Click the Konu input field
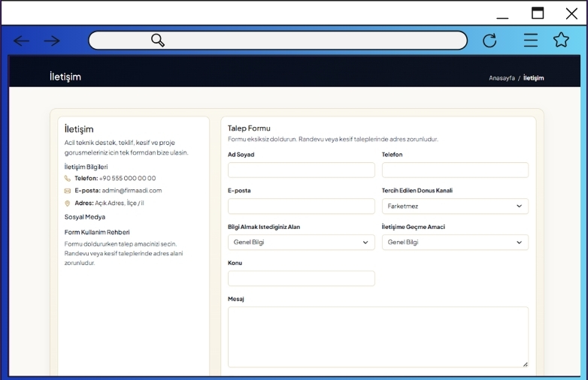Image resolution: width=588 pixels, height=380 pixels. (x=301, y=279)
